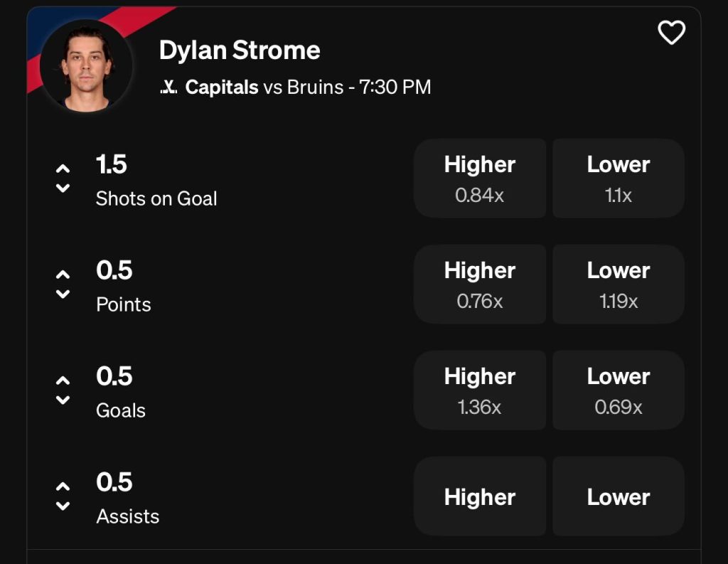Increase the Goals line value
Image resolution: width=728 pixels, height=564 pixels.
point(63,381)
